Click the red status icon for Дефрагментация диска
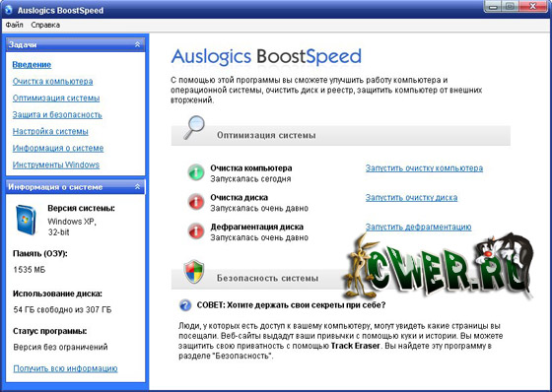Viewport: 552px width, 392px height. click(x=196, y=231)
